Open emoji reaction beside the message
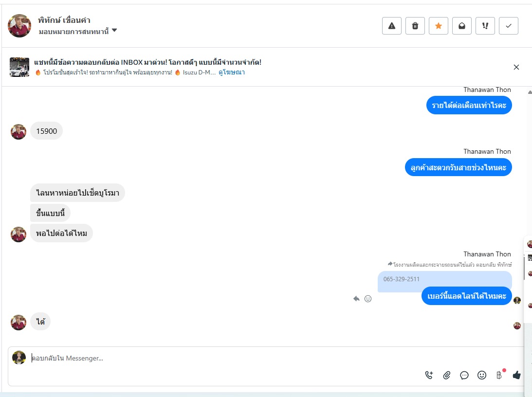 [x=368, y=299]
